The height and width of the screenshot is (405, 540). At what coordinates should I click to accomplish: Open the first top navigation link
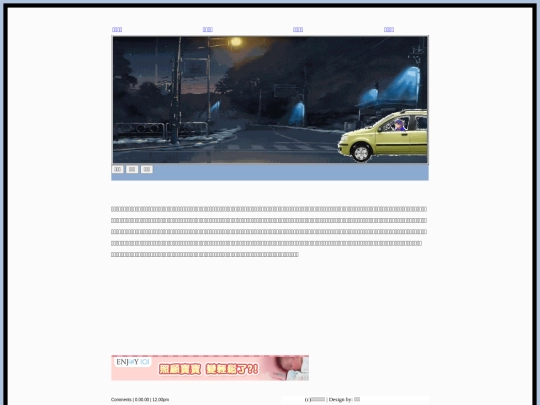coord(117,30)
